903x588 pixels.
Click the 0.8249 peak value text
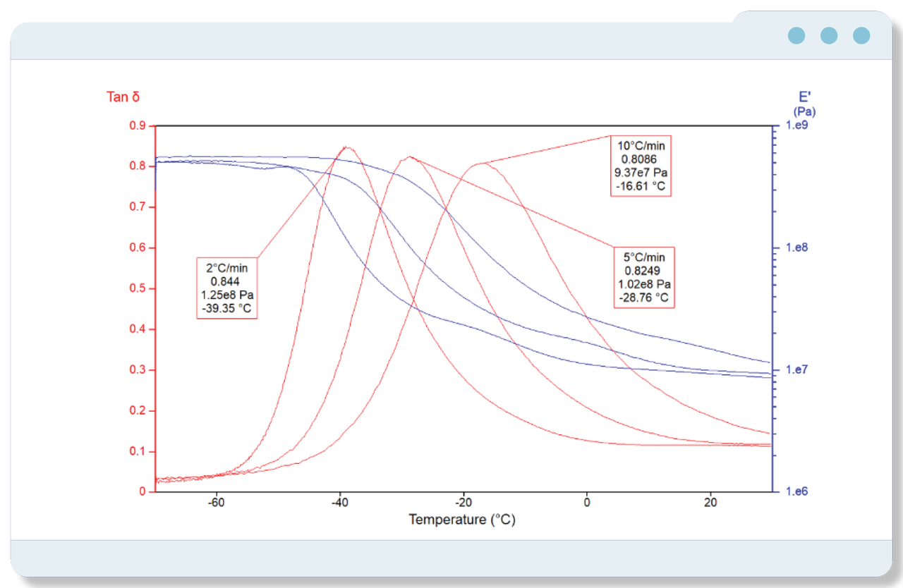pos(642,271)
